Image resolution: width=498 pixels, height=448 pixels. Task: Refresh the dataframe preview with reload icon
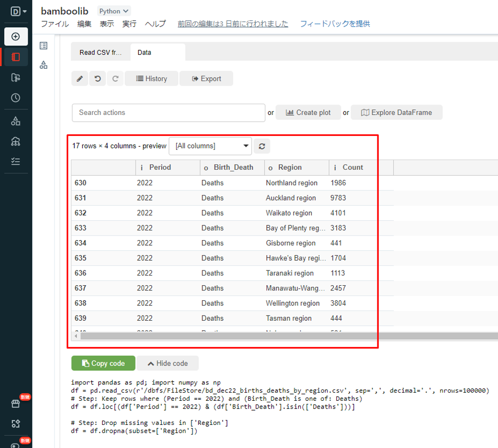click(262, 146)
